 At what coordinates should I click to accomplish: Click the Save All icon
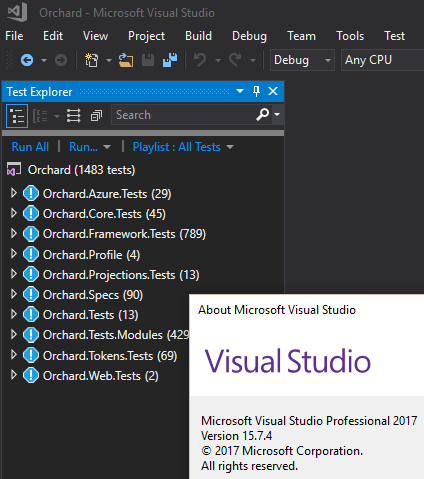[x=170, y=60]
